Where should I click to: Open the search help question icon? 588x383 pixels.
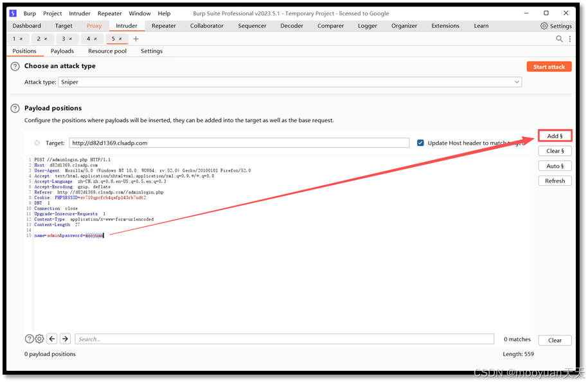(x=30, y=339)
